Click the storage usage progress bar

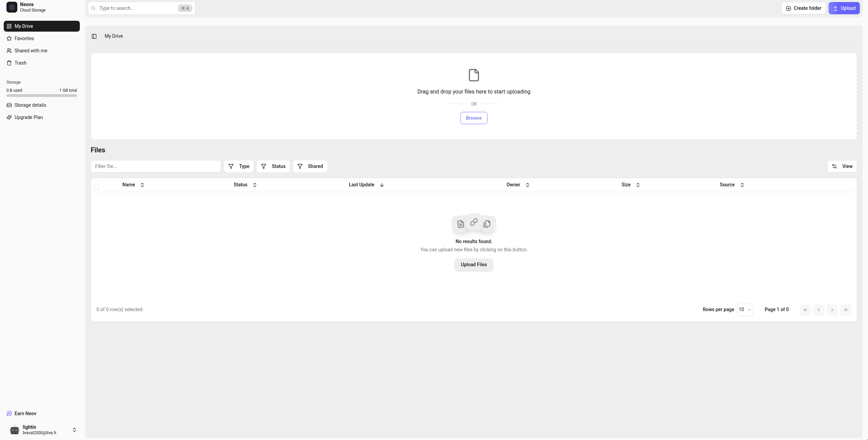(x=42, y=96)
